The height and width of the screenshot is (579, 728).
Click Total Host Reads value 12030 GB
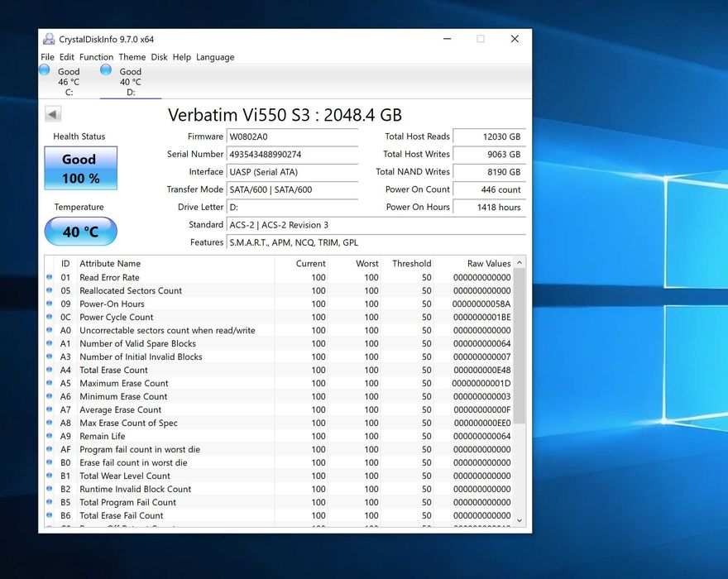coord(490,136)
